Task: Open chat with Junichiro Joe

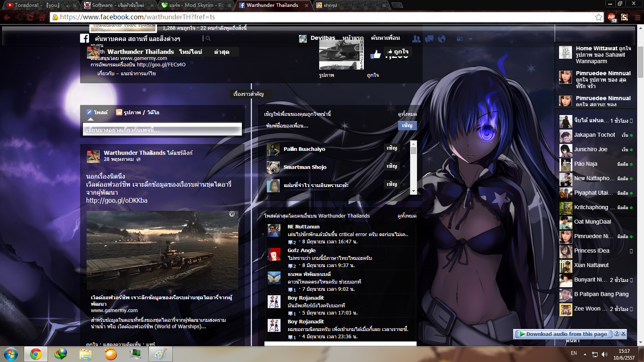Action: (596, 149)
